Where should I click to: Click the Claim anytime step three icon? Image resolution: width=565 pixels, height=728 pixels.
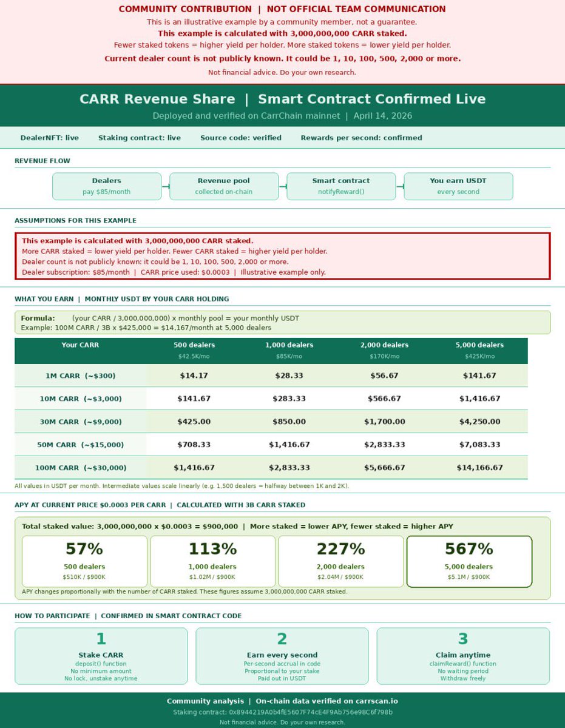[463, 639]
